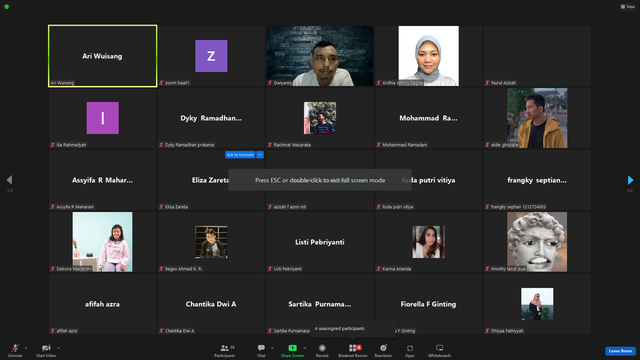Select Ardhia's hijab profile photo tile

(429, 56)
